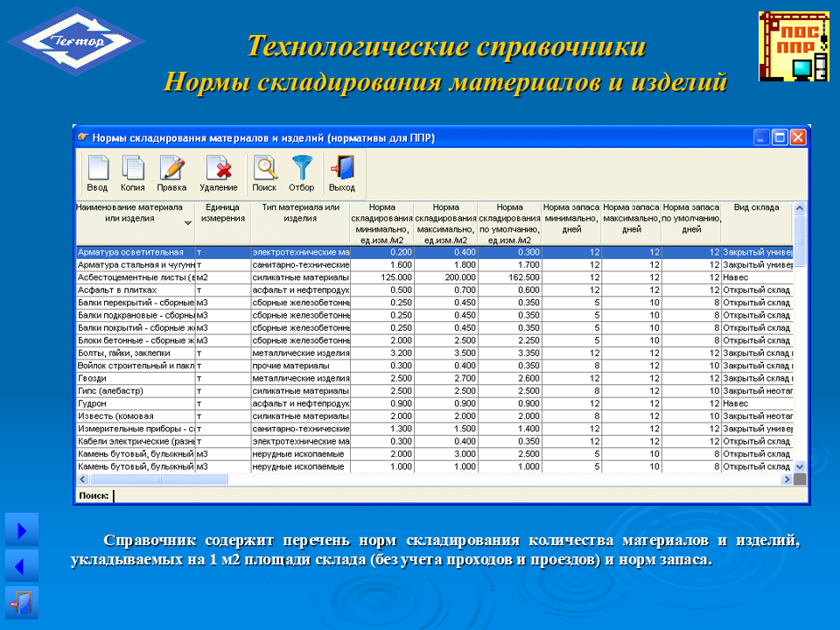The width and height of the screenshot is (840, 630).
Task: Click 3.000 cell in Камень бутовый row
Action: click(445, 454)
